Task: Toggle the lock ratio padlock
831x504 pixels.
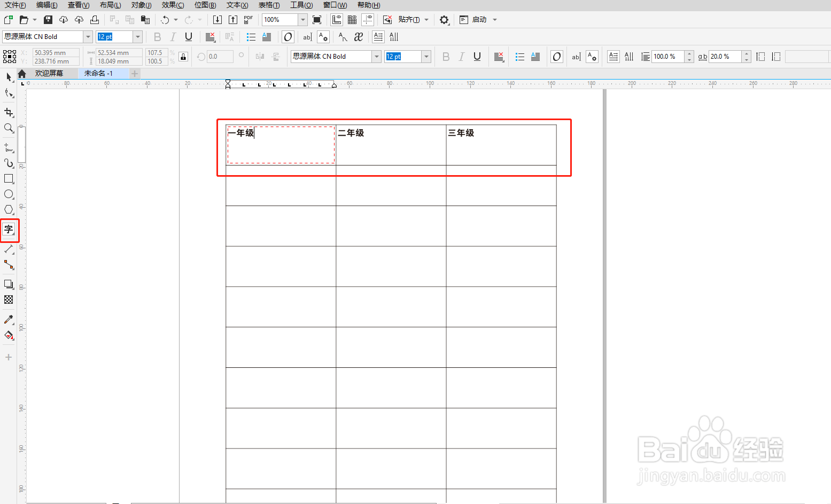Action: 183,57
